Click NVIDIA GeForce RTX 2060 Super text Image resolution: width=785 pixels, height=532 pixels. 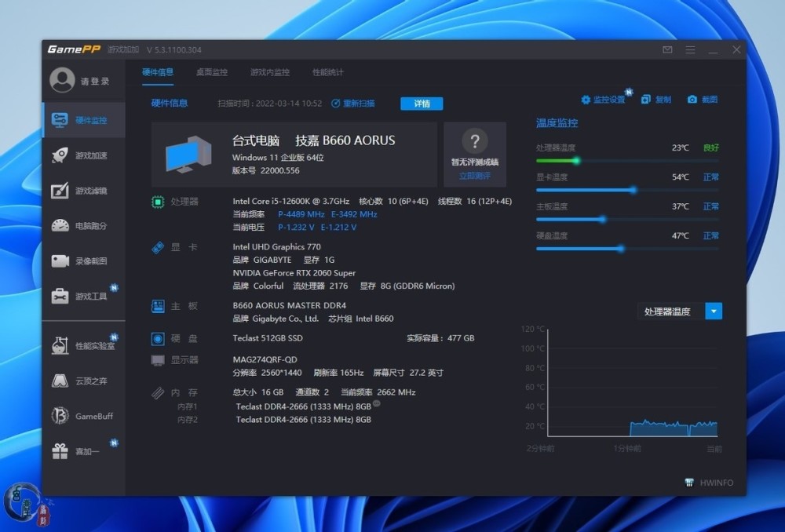(294, 273)
